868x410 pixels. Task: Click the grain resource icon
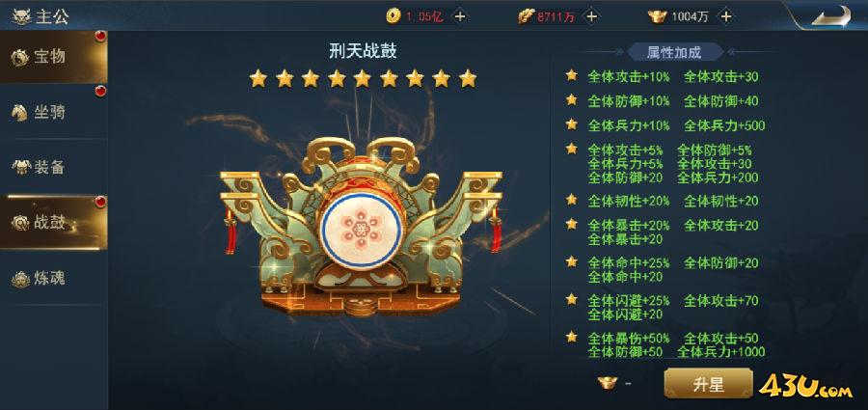[x=526, y=16]
